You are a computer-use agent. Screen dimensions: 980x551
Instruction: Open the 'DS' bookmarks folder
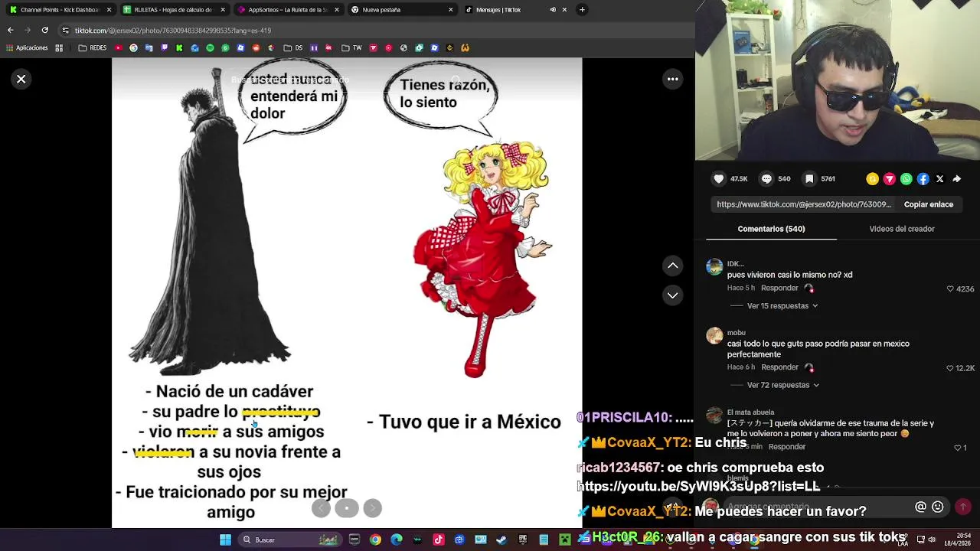click(292, 47)
